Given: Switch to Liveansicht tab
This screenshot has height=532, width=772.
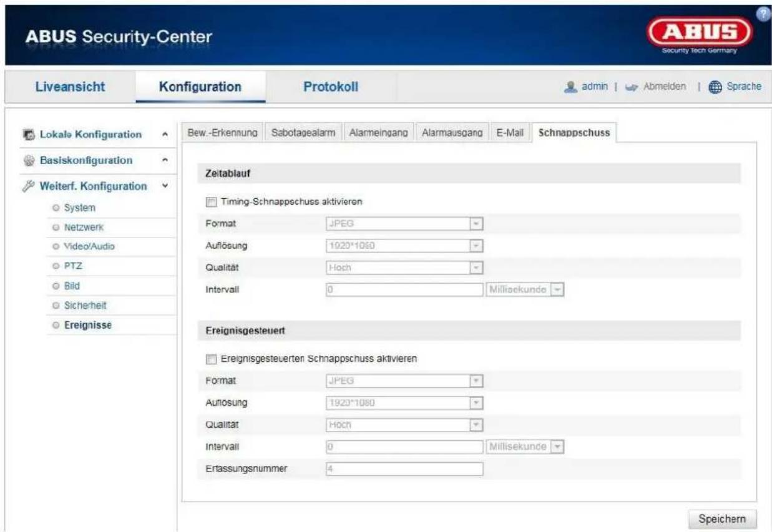Looking at the screenshot, I should point(69,87).
